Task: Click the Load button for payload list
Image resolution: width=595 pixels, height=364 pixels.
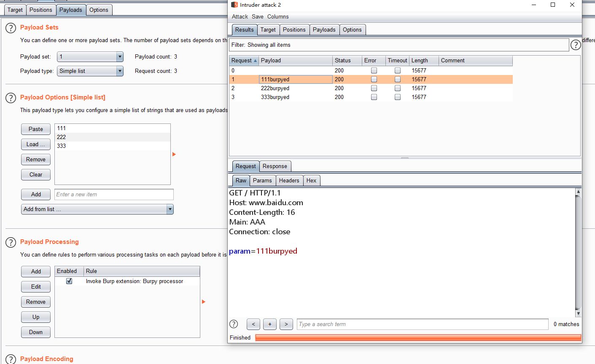Action: coord(36,145)
